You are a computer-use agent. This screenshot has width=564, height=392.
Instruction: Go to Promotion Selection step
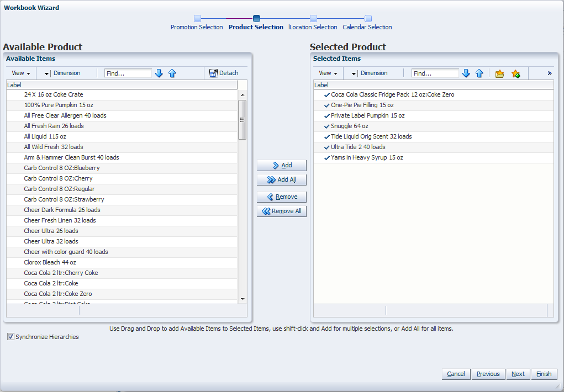point(197,23)
